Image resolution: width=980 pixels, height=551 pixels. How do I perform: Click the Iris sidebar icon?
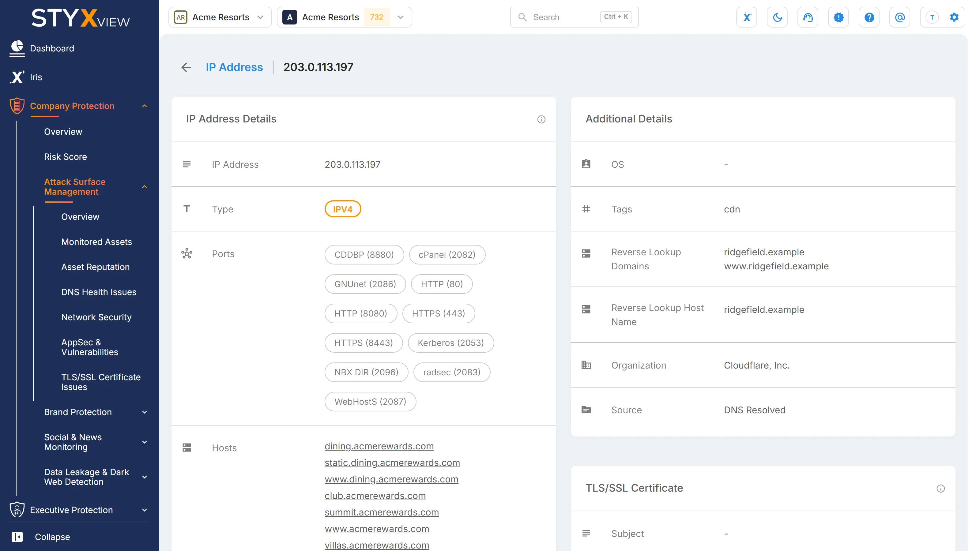tap(17, 77)
